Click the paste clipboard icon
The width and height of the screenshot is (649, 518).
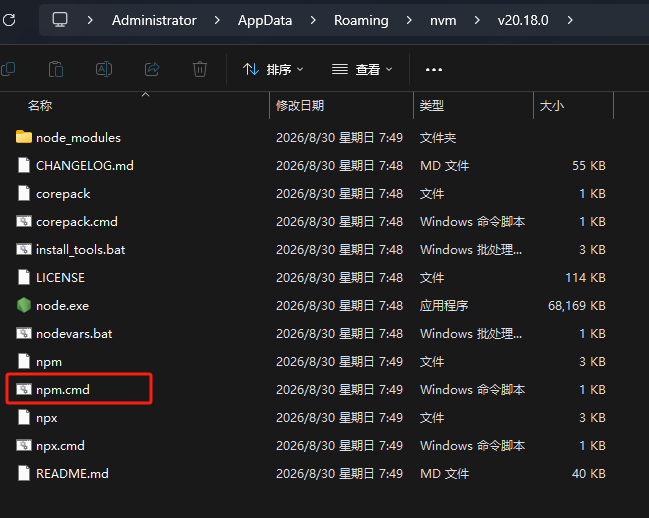coord(56,69)
